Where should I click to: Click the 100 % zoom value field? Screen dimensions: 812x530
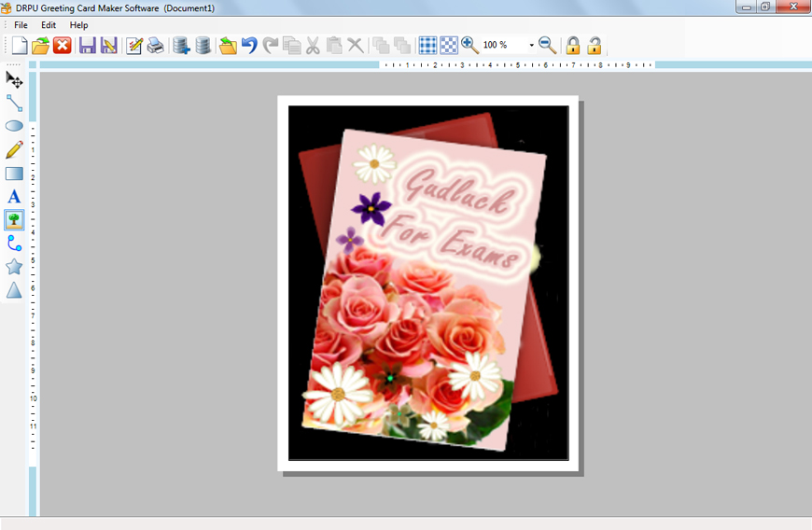tap(504, 45)
